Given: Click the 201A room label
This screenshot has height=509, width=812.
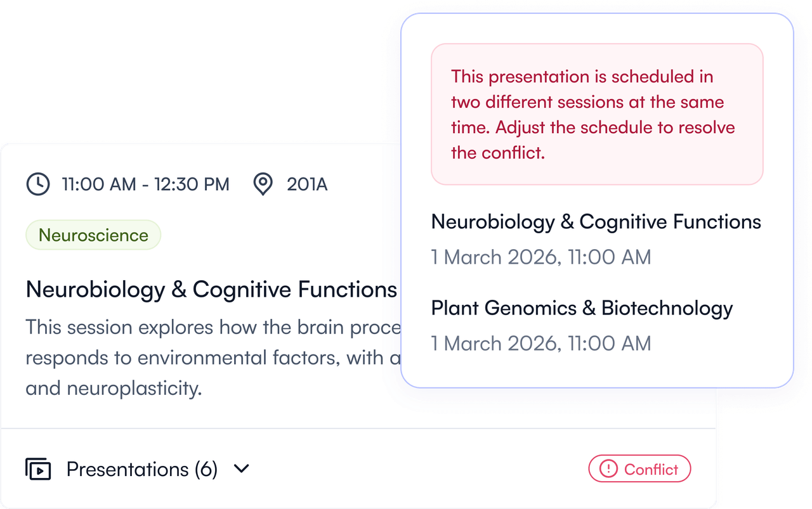Looking at the screenshot, I should (307, 184).
